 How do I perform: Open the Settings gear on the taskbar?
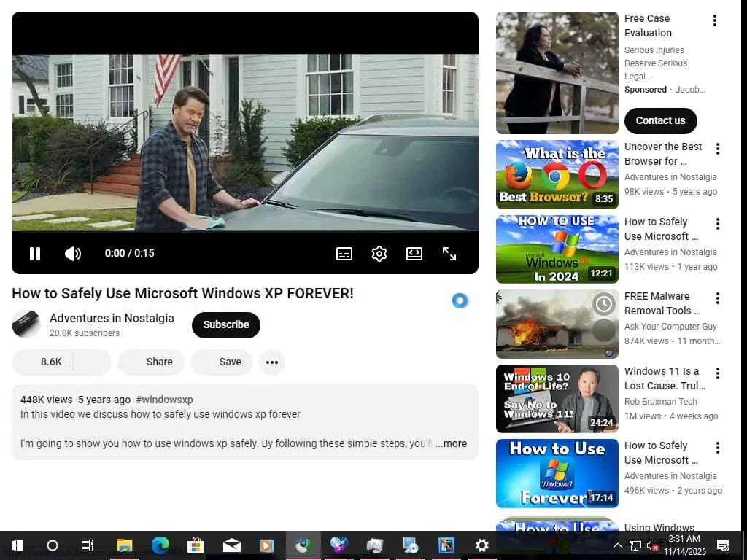481,545
